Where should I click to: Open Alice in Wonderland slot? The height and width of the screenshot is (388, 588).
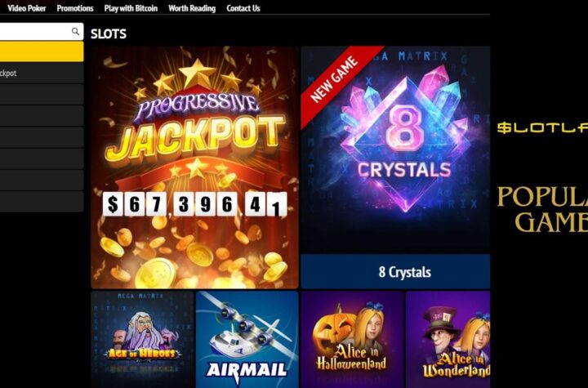point(448,339)
